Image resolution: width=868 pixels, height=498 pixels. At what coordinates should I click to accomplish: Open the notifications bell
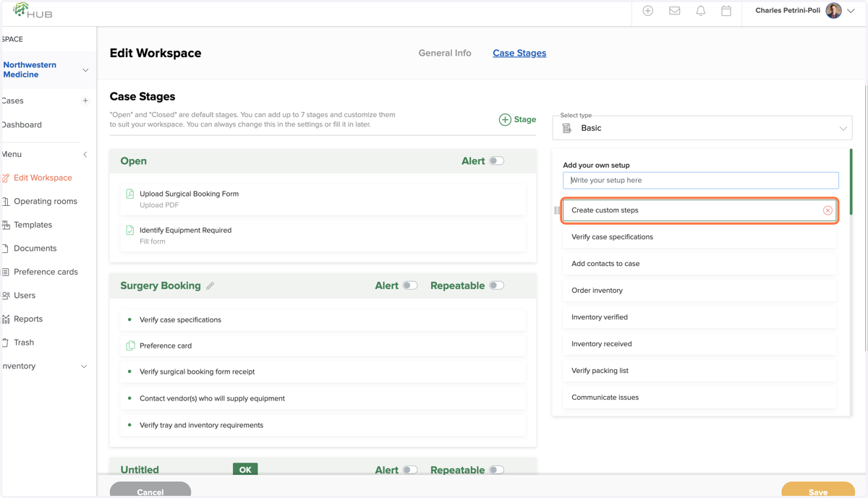pos(700,11)
